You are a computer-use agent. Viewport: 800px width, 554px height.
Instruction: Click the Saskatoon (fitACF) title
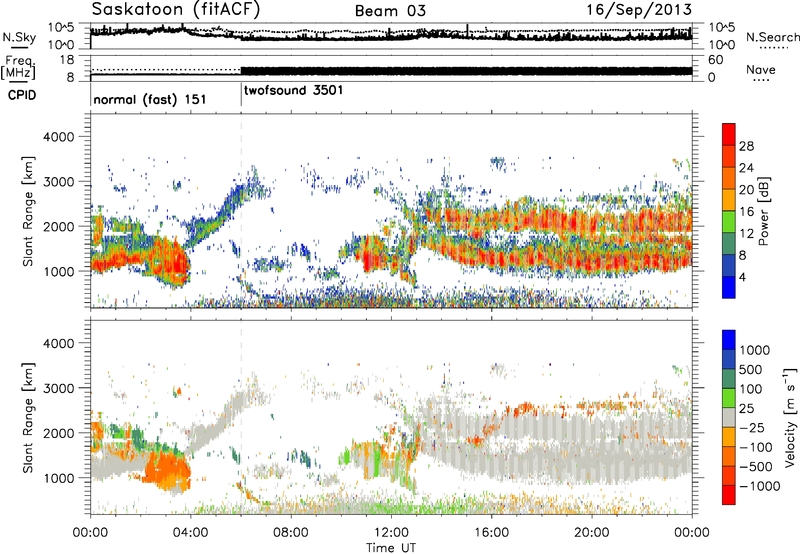pos(176,9)
